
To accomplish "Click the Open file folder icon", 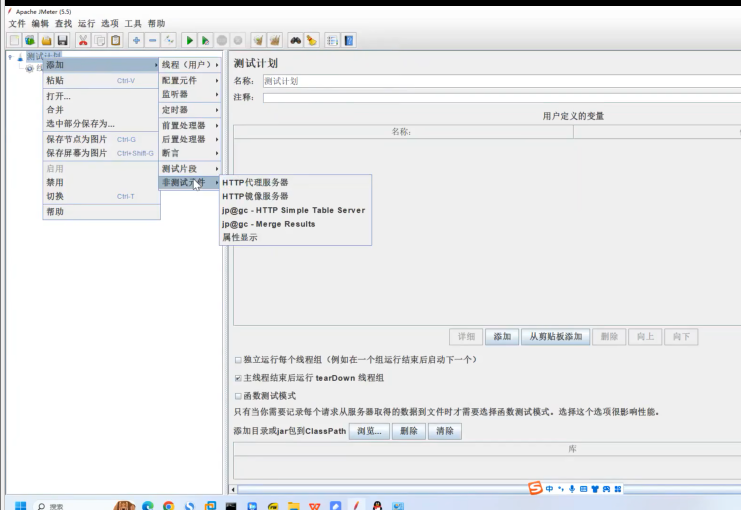I will tap(46, 41).
